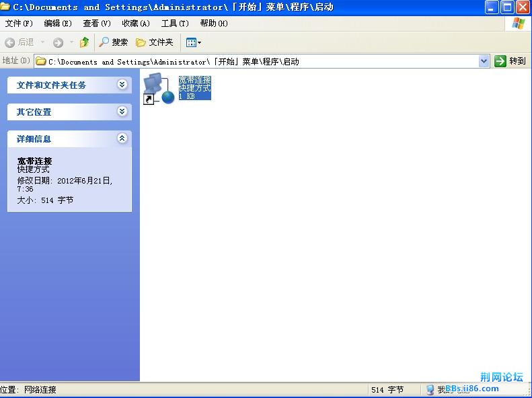Open the 帮助(H) help menu

[x=214, y=24]
